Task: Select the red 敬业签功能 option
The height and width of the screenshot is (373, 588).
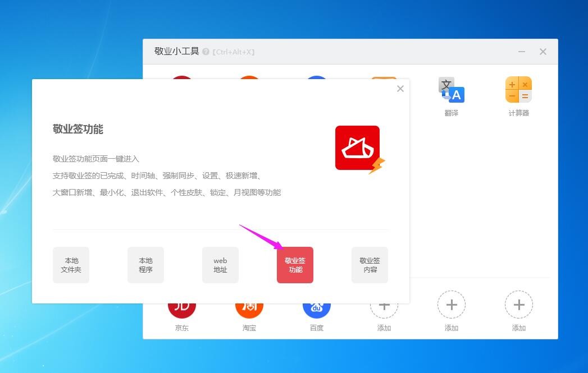Action: pos(295,265)
